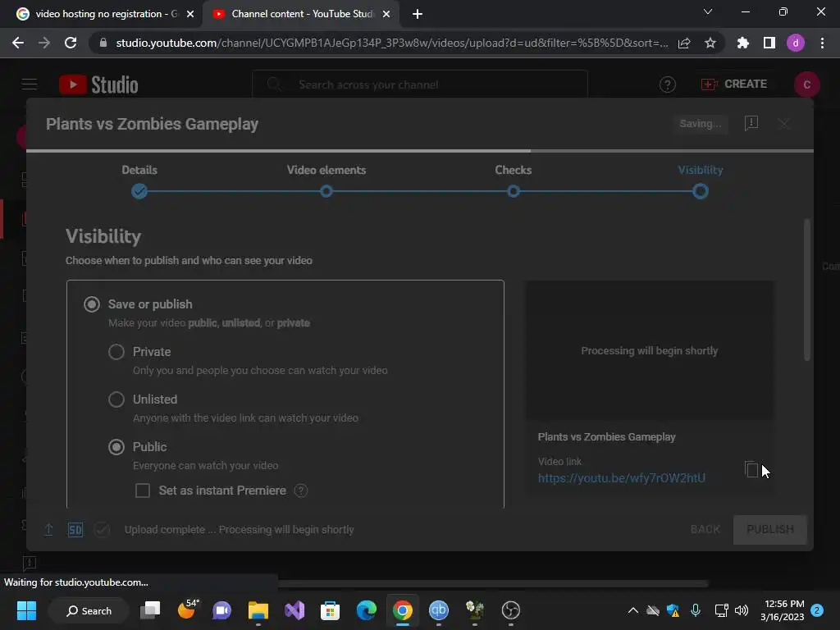
Task: Open the volume control in system tray
Action: coord(742,610)
